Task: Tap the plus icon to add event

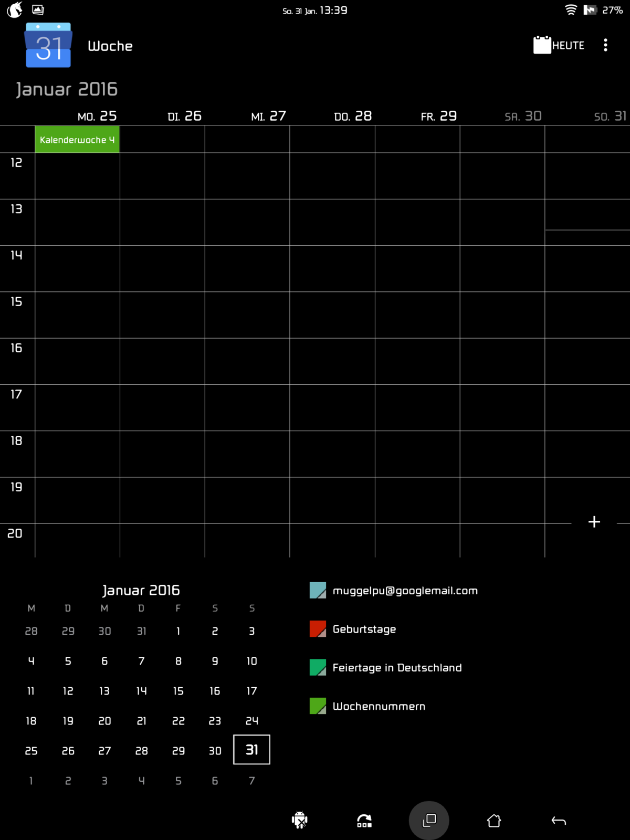Action: [594, 522]
